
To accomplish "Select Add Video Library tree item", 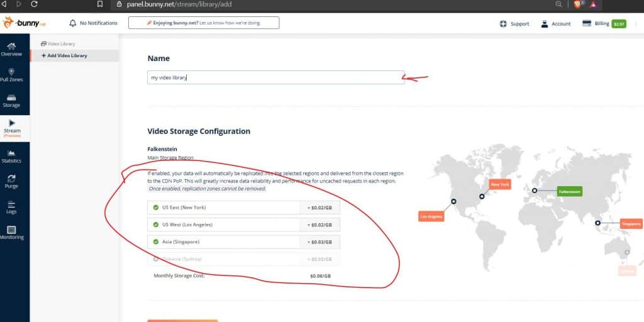I will [x=65, y=56].
